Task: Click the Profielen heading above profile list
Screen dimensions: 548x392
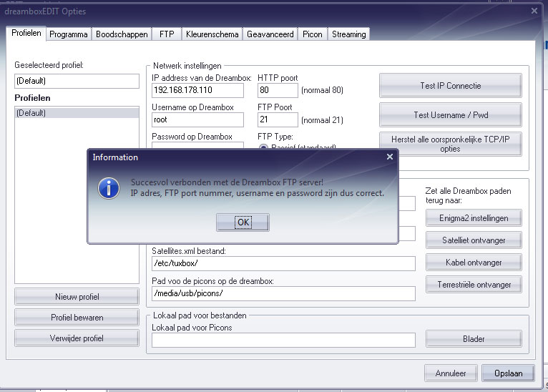Action: [32, 98]
